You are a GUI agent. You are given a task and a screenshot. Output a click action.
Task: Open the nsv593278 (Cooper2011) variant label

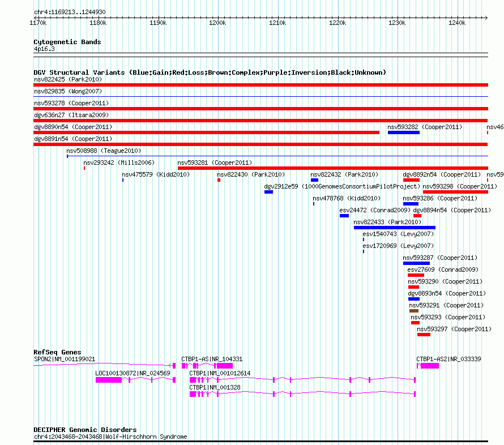pos(71,103)
